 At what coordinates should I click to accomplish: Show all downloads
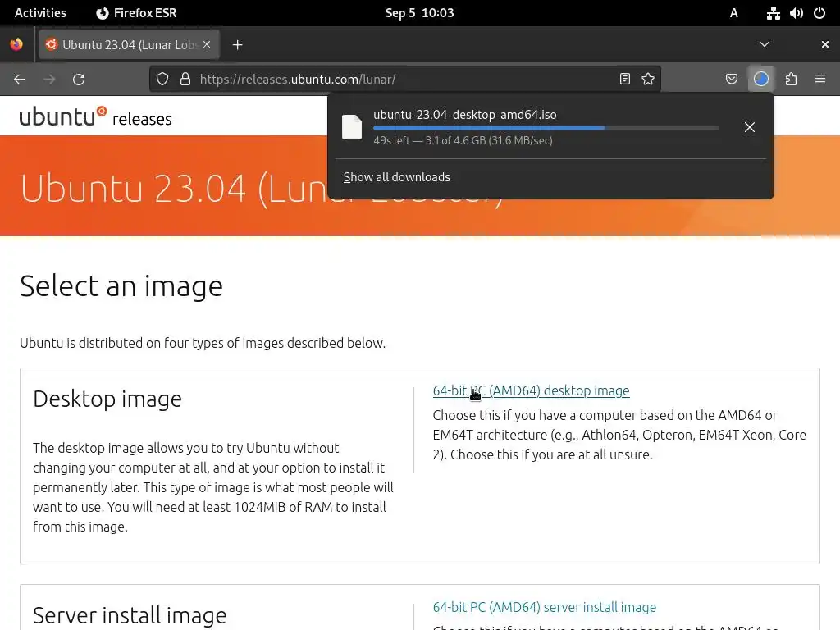396,177
